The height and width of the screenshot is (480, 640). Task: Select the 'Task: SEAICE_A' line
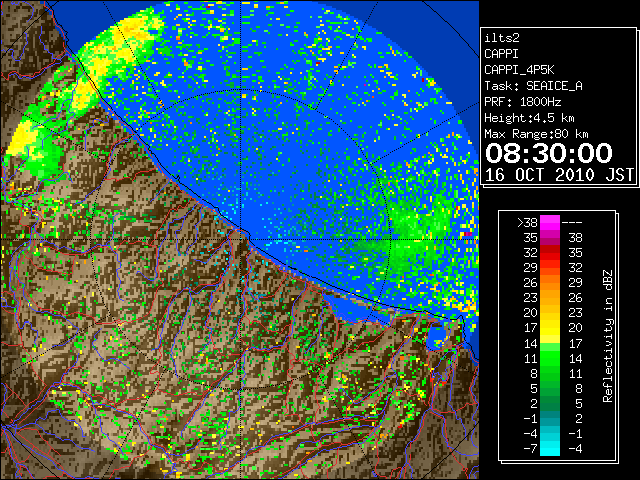click(x=533, y=86)
